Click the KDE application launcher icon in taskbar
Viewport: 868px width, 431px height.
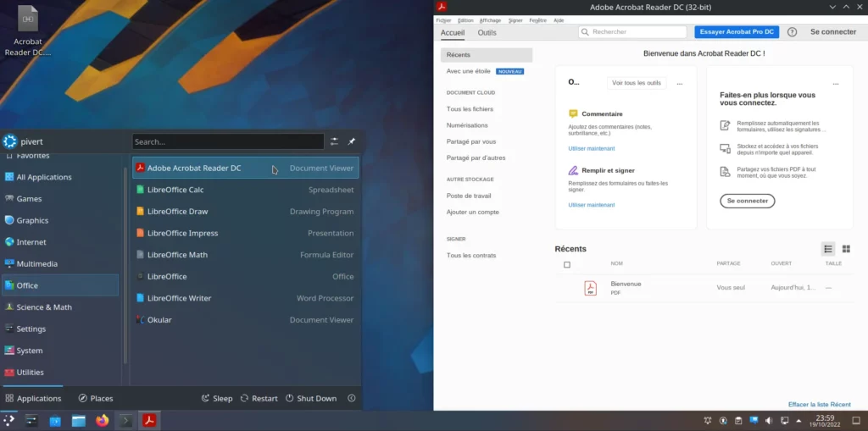(9, 421)
